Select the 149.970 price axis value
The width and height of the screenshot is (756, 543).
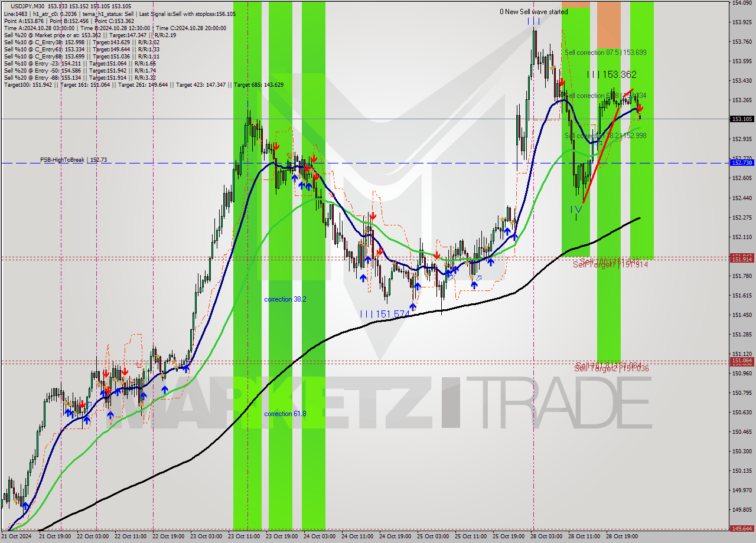tap(742, 490)
